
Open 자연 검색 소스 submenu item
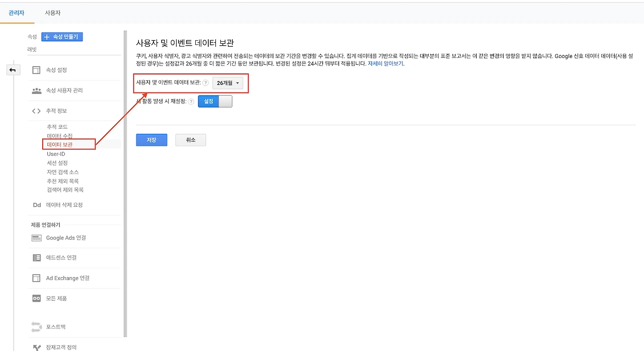63,172
